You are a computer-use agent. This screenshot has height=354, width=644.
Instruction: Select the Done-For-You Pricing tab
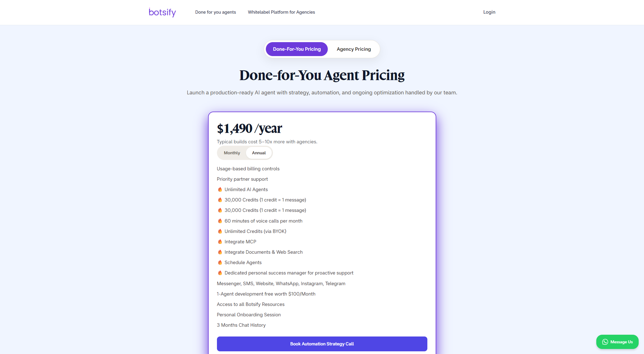(297, 49)
